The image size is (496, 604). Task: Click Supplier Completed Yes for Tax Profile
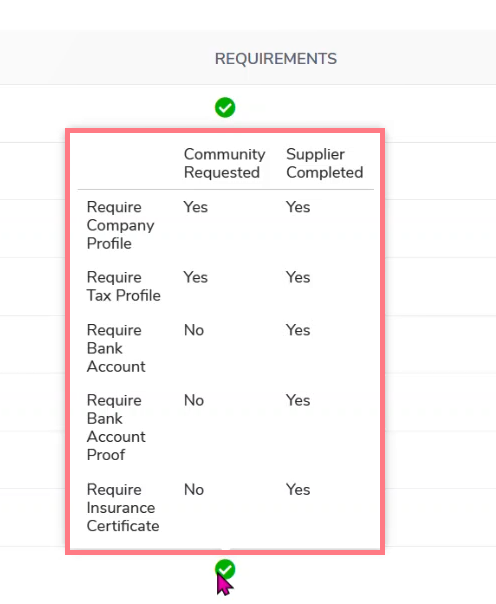298,277
